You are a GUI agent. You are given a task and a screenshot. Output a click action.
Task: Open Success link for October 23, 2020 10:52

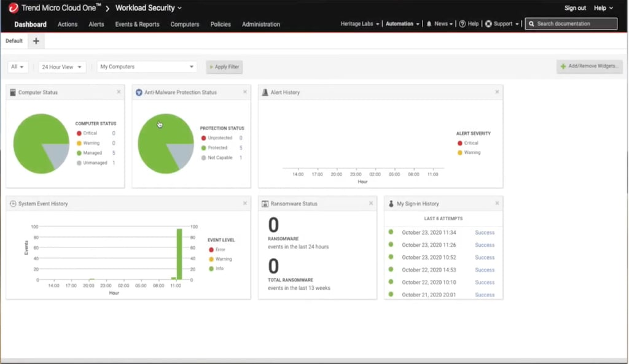tap(485, 257)
